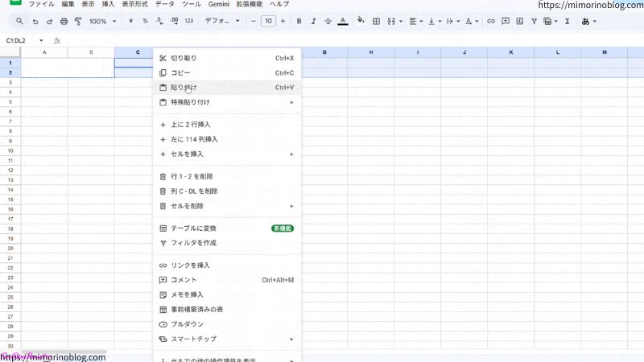Increase decimal places
This screenshot has height=362, width=644.
pyautogui.click(x=174, y=21)
